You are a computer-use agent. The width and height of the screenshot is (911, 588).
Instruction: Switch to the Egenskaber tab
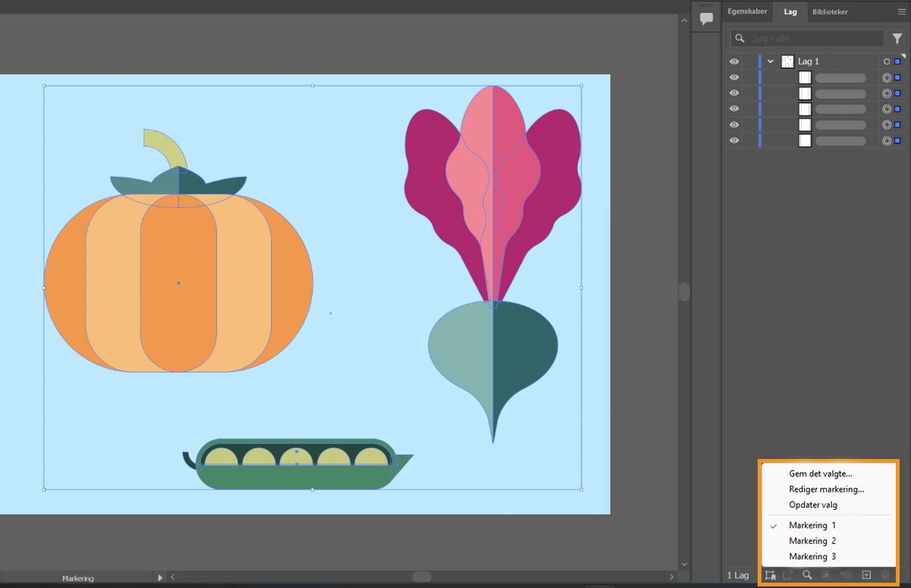coord(748,11)
